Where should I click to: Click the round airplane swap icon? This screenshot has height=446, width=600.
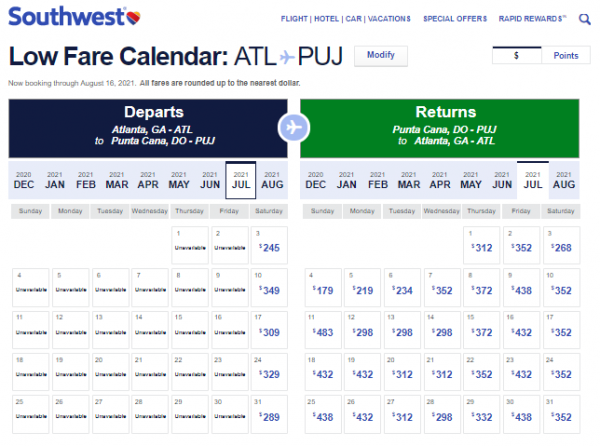(294, 127)
